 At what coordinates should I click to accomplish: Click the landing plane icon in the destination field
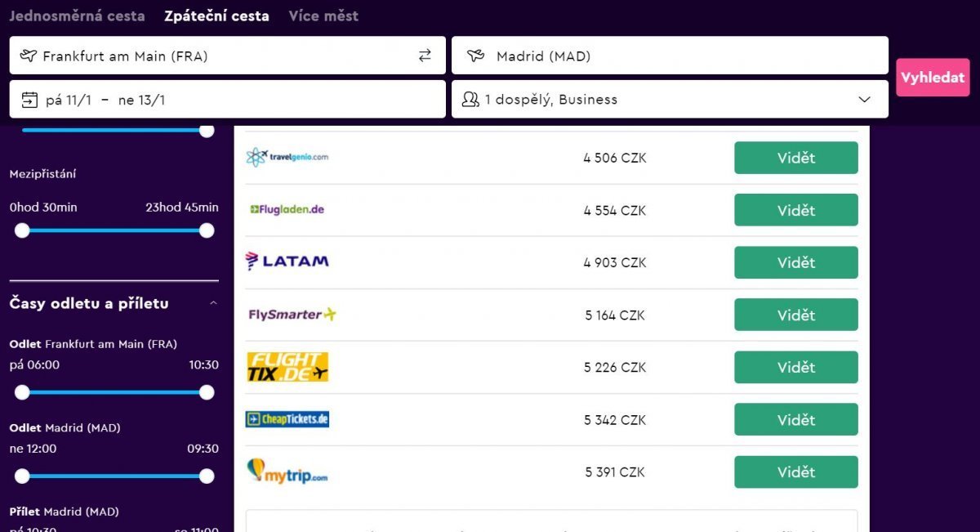click(x=475, y=56)
